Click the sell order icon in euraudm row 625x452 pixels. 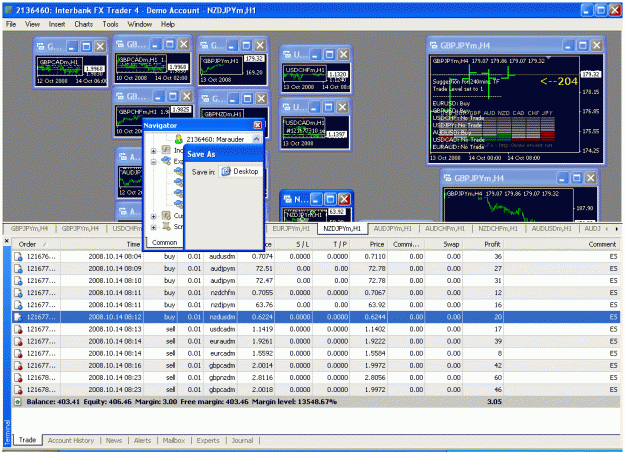coord(18,341)
